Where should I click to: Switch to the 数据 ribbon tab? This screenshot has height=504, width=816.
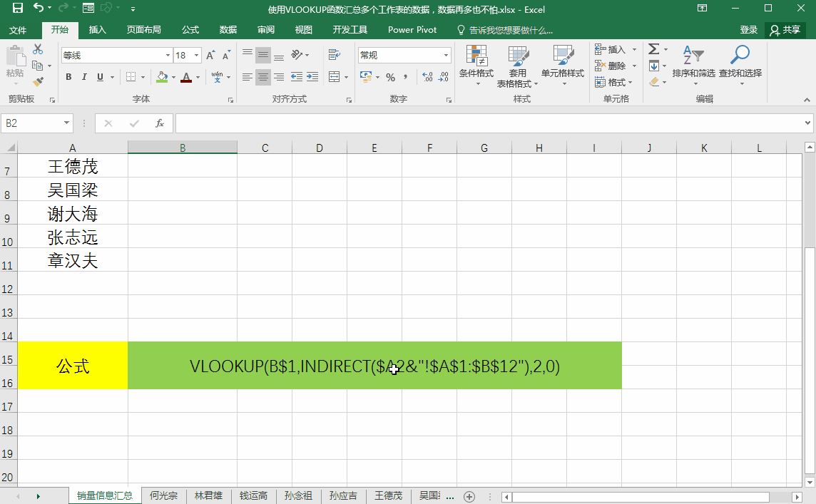click(x=228, y=30)
